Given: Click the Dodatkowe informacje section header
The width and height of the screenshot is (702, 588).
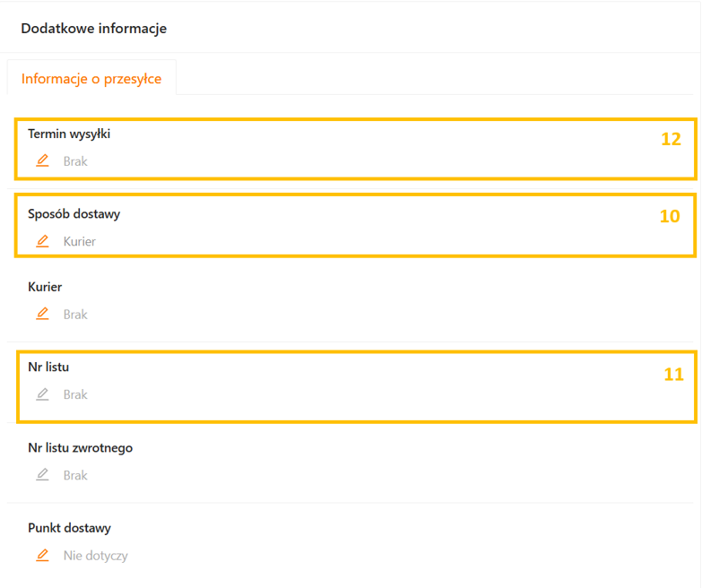Looking at the screenshot, I should pos(93,29).
